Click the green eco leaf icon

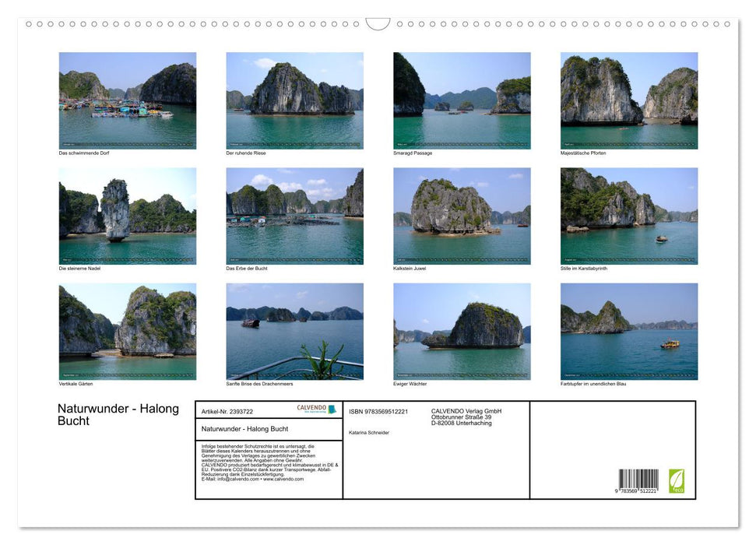(x=677, y=481)
